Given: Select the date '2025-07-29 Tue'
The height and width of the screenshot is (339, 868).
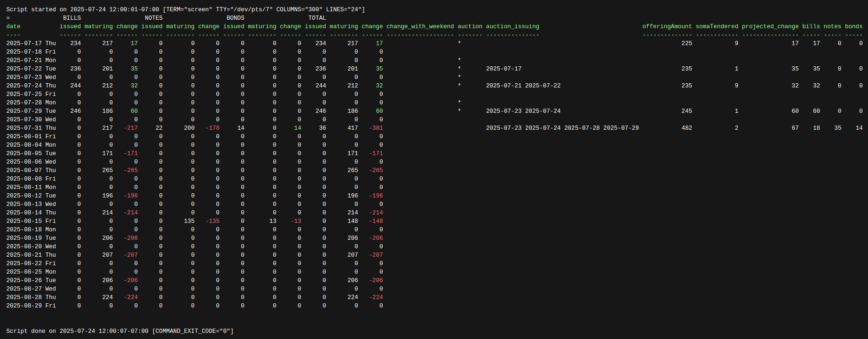Looking at the screenshot, I should 31,111.
